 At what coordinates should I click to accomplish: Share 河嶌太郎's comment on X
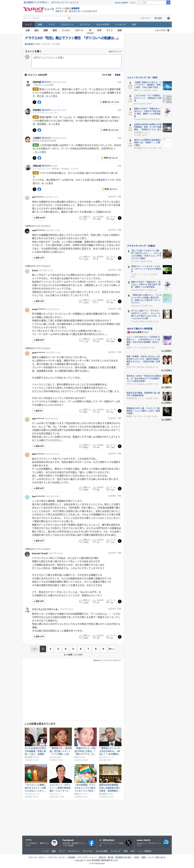(x=34, y=189)
